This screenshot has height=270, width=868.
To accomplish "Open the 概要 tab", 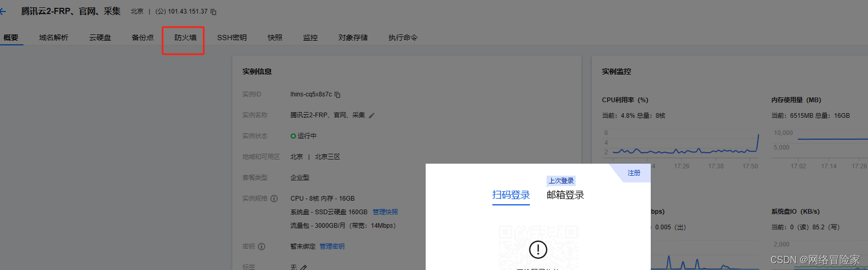I will (11, 38).
